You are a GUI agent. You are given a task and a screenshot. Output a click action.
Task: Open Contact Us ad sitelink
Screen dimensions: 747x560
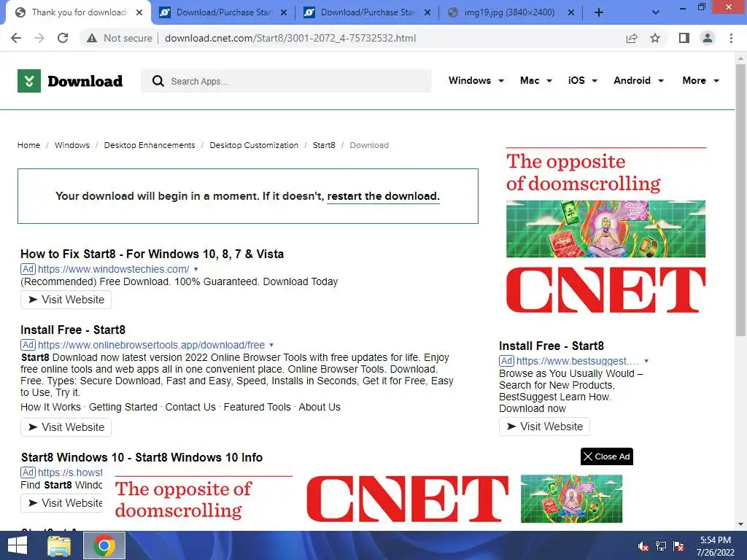pos(190,407)
